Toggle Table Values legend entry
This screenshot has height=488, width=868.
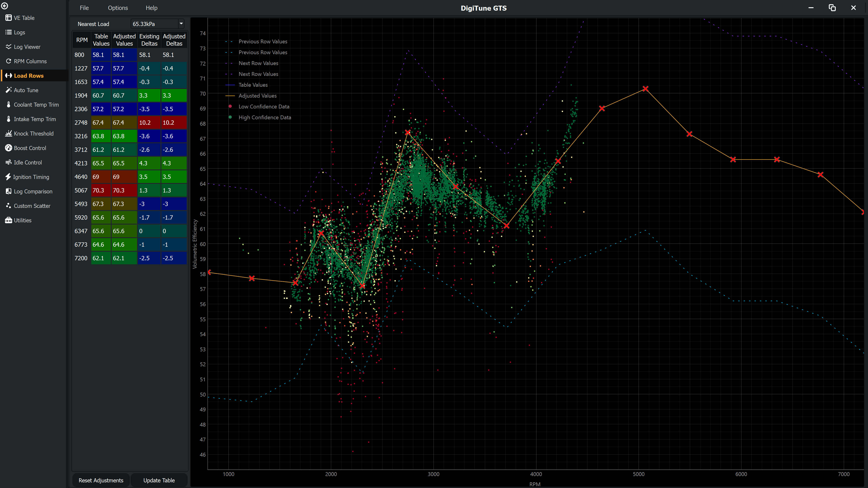(x=253, y=85)
